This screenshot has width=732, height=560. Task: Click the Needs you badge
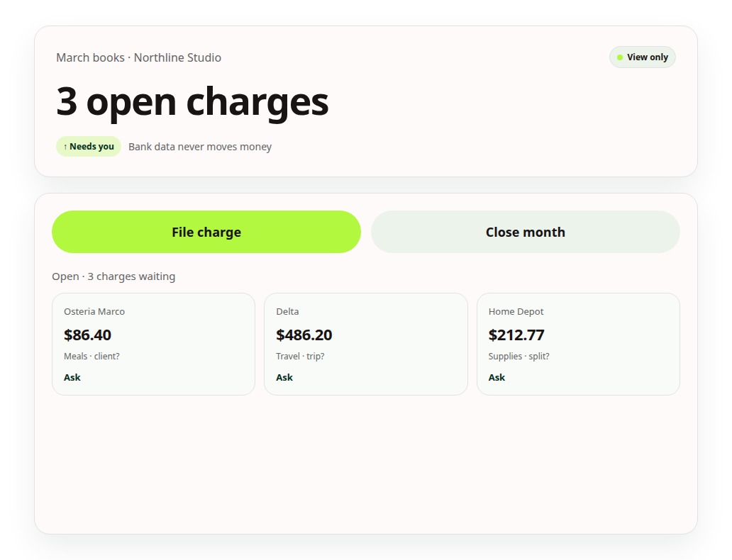89,147
